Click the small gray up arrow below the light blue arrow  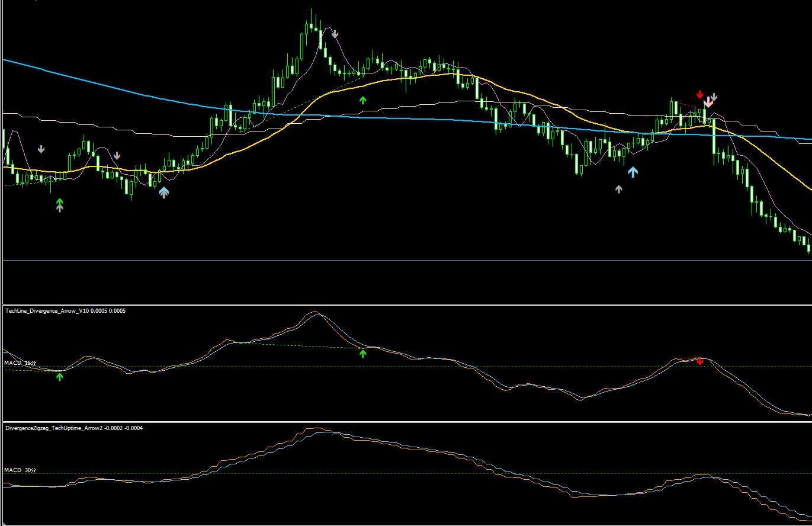[x=619, y=190]
